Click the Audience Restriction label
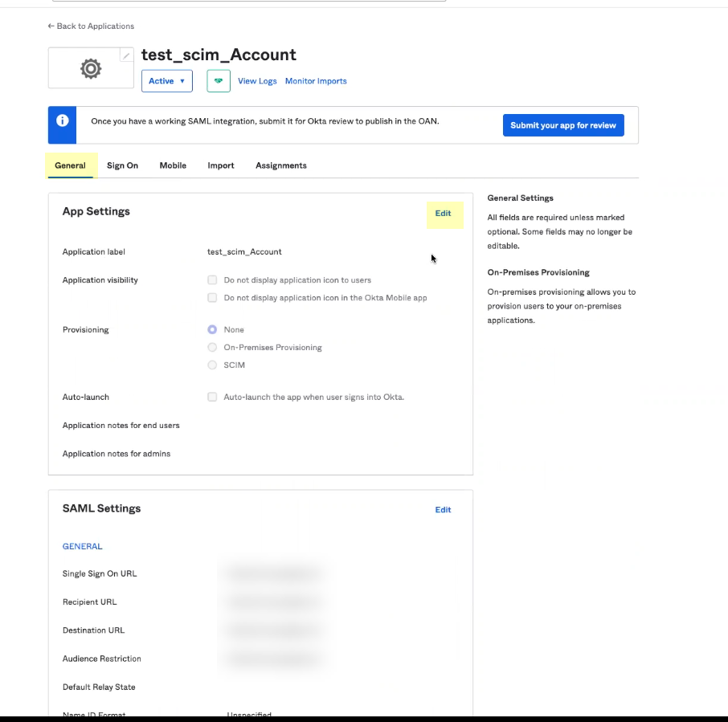 click(x=102, y=659)
